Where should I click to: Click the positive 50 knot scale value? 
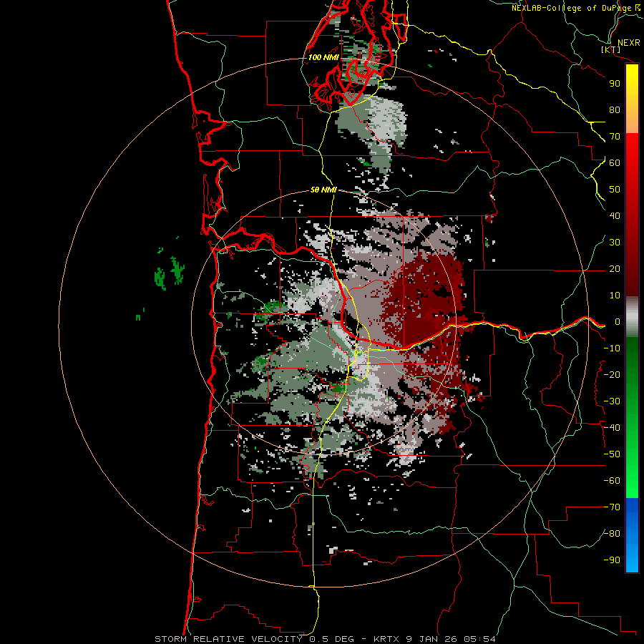tap(615, 190)
